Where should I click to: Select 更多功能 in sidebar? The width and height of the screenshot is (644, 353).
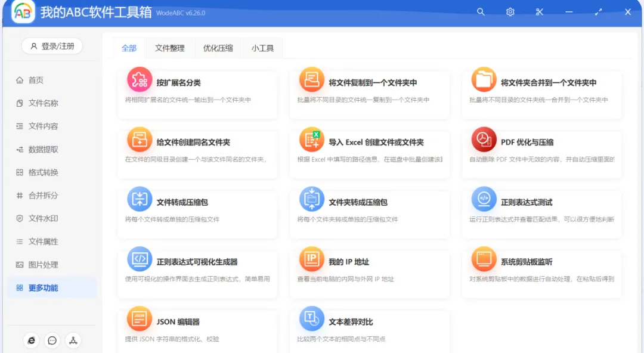pos(52,287)
